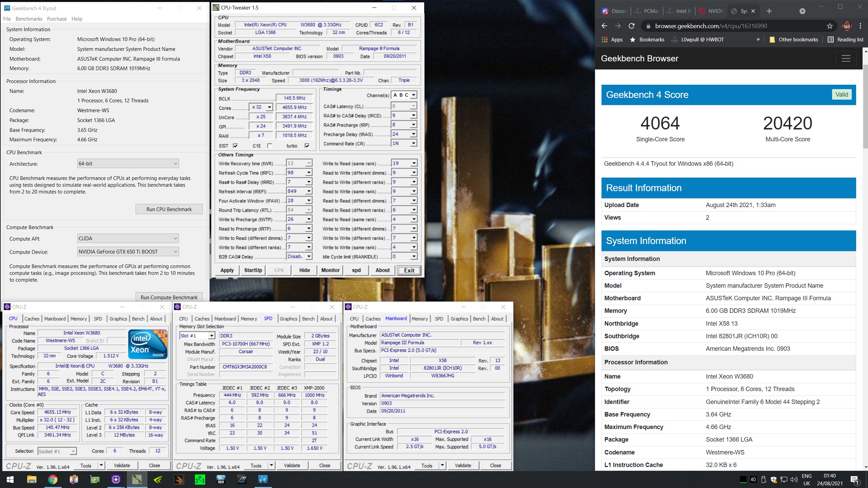The image size is (868, 488).
Task: Click the Chrome icon in the taskbar
Action: click(x=53, y=480)
